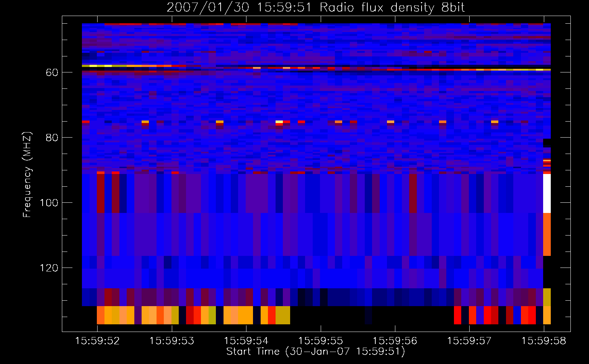Screen dimensions: 589x364
Task: Select the 15:59:55 time tick label
Action: pos(321,341)
